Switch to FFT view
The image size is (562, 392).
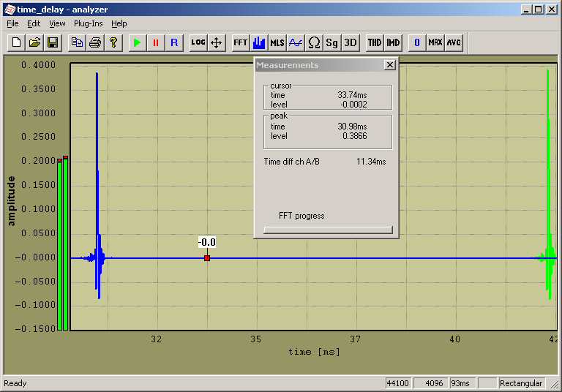pyautogui.click(x=240, y=42)
